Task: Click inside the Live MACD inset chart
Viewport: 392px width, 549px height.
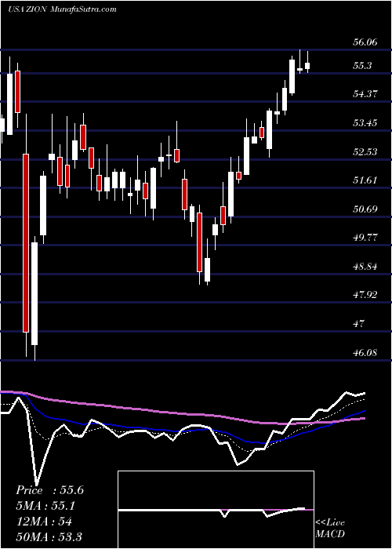Action: pos(216,510)
